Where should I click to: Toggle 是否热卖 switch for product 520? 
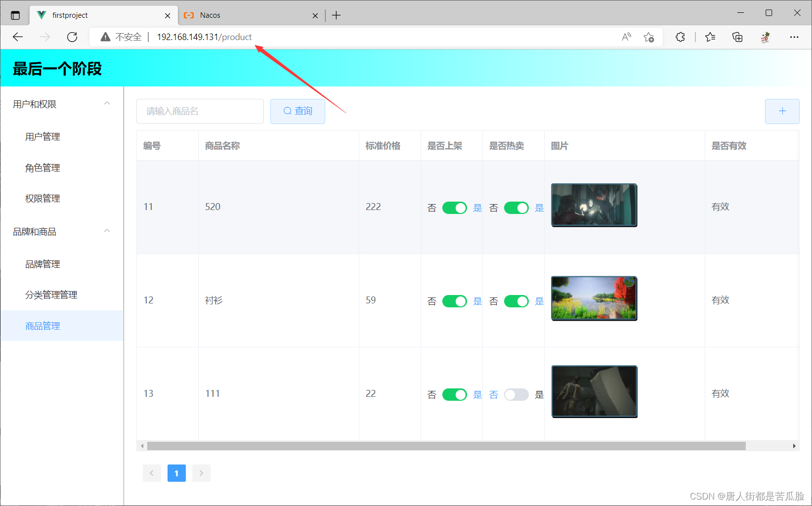click(516, 208)
